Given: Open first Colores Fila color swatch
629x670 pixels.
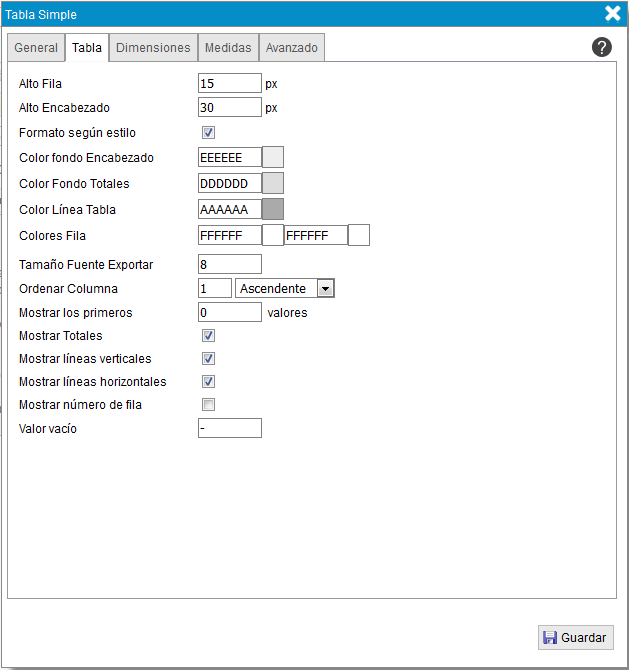Looking at the screenshot, I should pyautogui.click(x=273, y=235).
